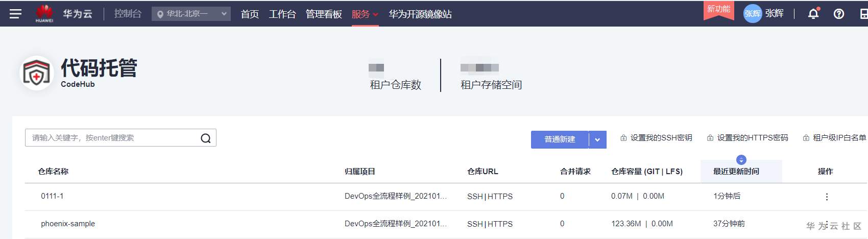Click the icon at far right of top bar
Viewport: 868px width, 239px height.
coord(863,14)
